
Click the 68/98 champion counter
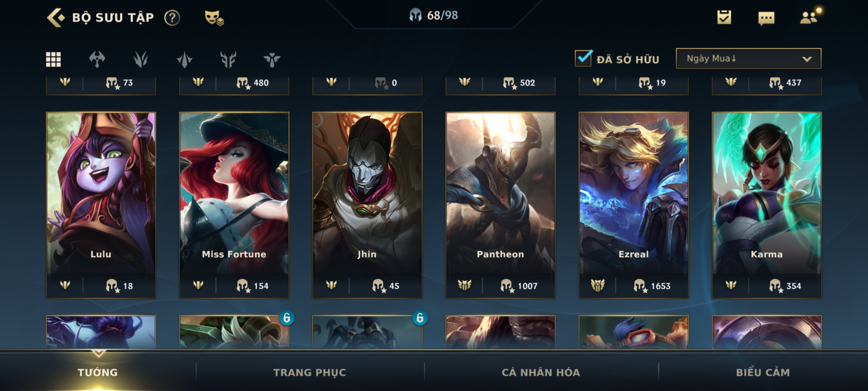(x=434, y=15)
